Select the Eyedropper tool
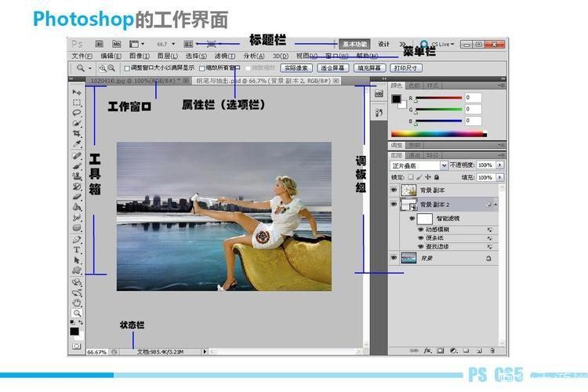Image resolution: width=588 pixels, height=392 pixels. point(77,143)
